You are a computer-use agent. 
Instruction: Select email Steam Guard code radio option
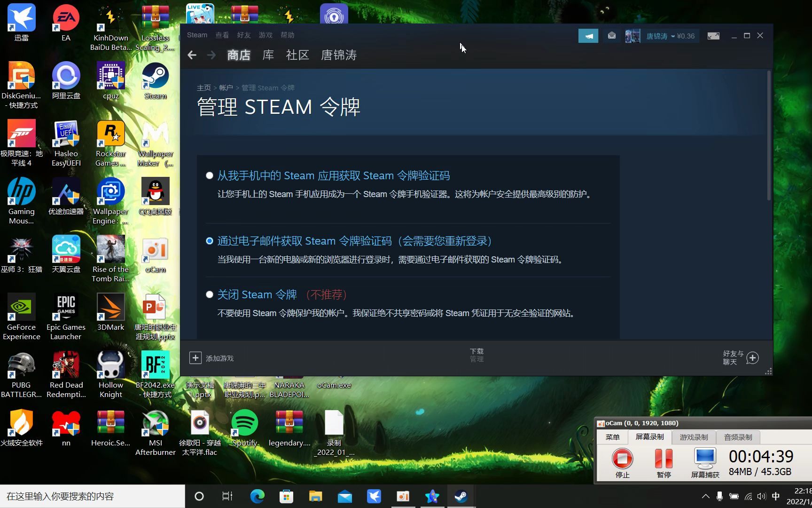coord(210,241)
